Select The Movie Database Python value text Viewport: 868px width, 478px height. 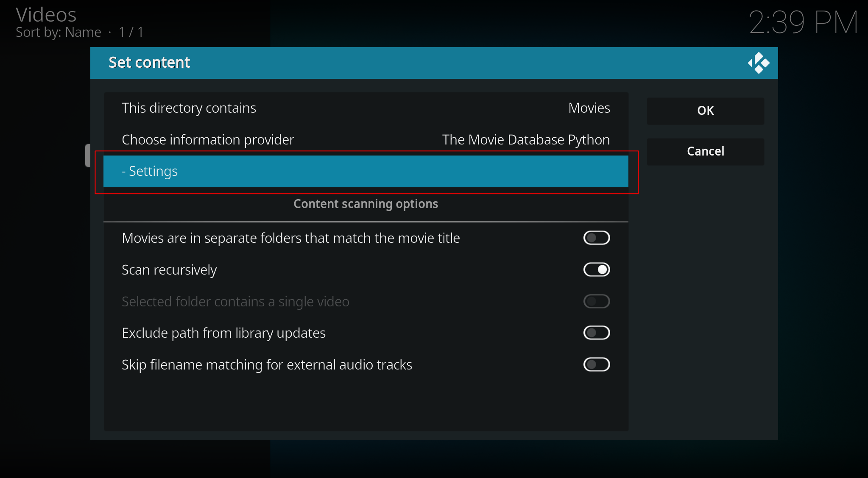525,140
